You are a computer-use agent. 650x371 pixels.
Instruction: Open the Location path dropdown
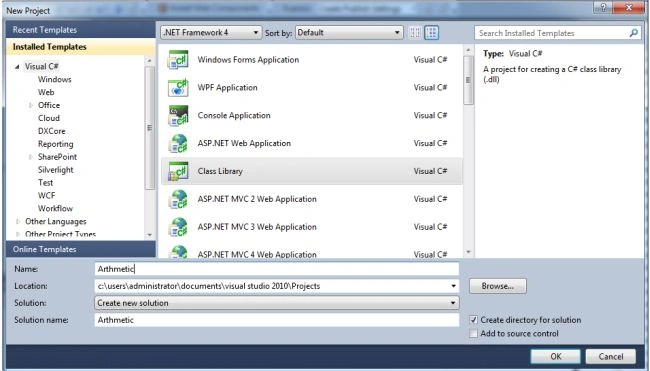pyautogui.click(x=454, y=286)
